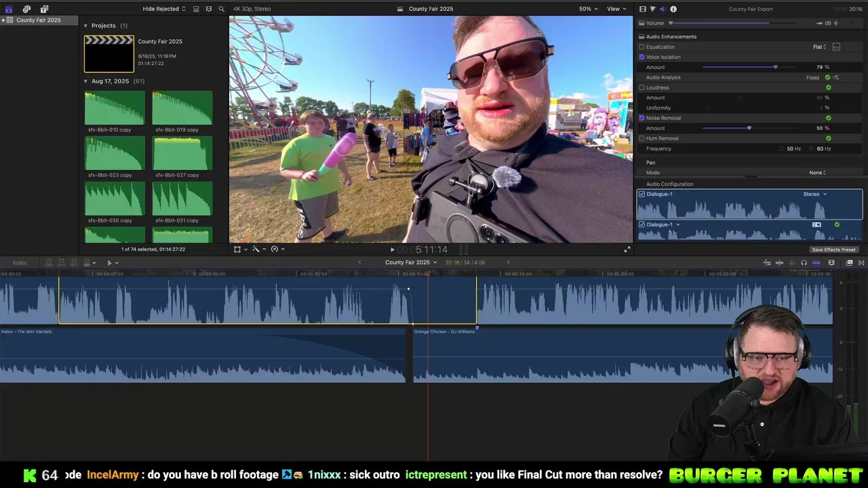
Task: Disable the Noise Removal checkbox
Action: coord(642,118)
